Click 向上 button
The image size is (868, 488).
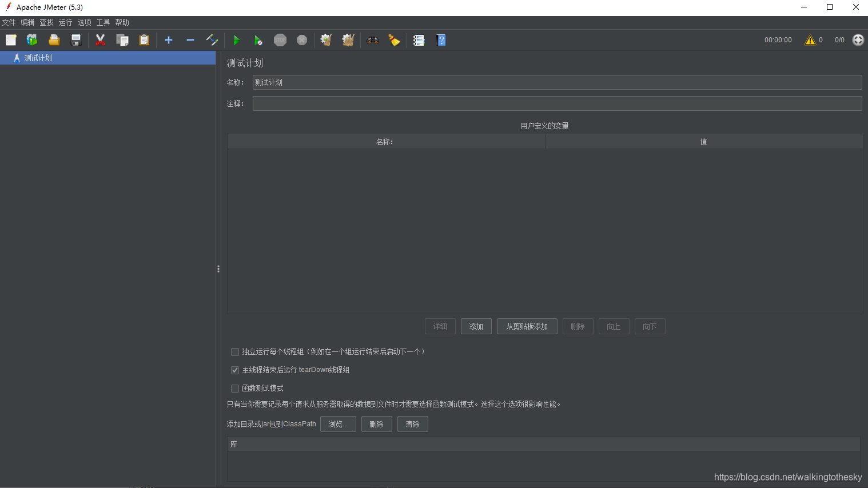click(x=614, y=326)
